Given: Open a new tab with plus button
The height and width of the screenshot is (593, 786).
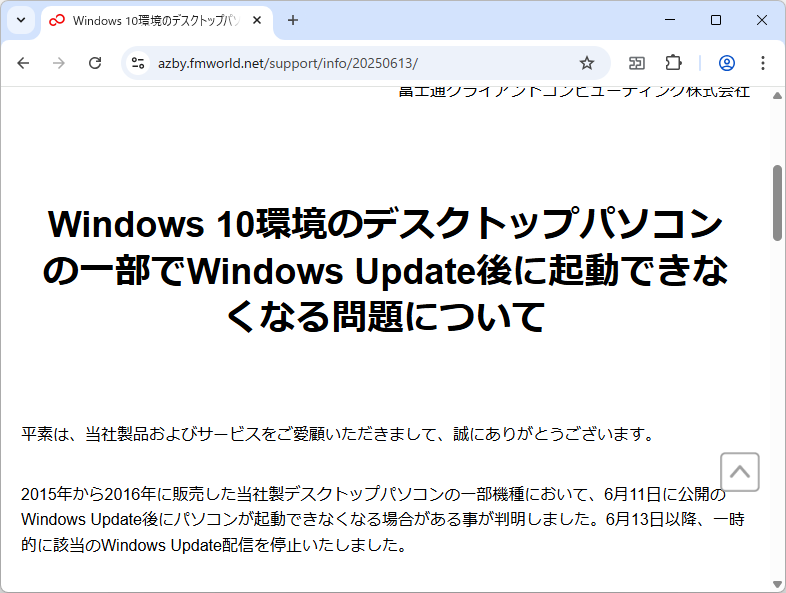Looking at the screenshot, I should tap(293, 20).
